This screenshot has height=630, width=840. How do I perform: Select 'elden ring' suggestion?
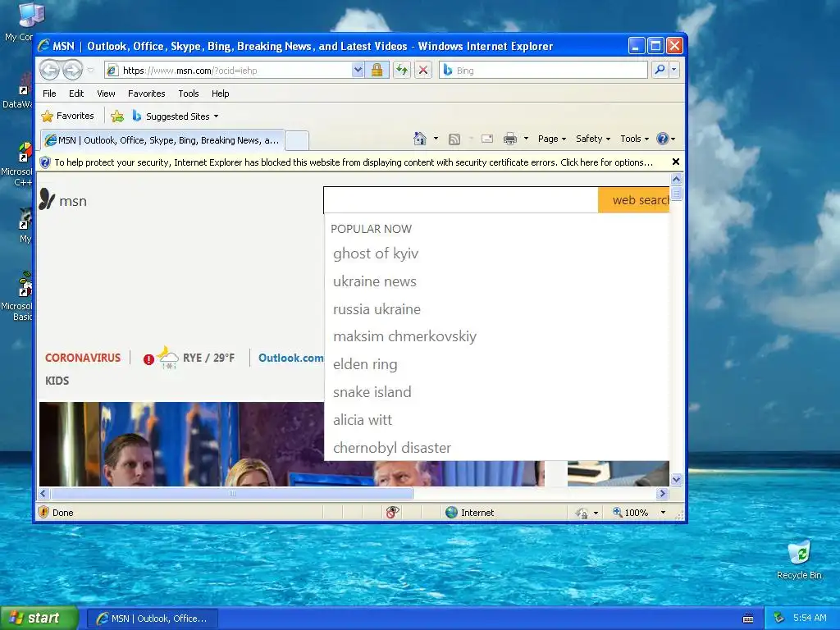365,364
